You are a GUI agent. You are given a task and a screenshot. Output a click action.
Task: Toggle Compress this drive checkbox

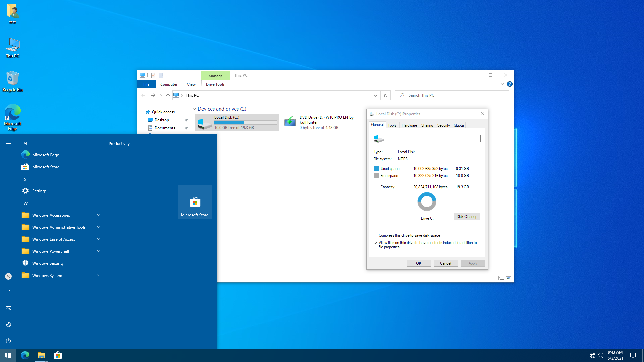tap(376, 235)
